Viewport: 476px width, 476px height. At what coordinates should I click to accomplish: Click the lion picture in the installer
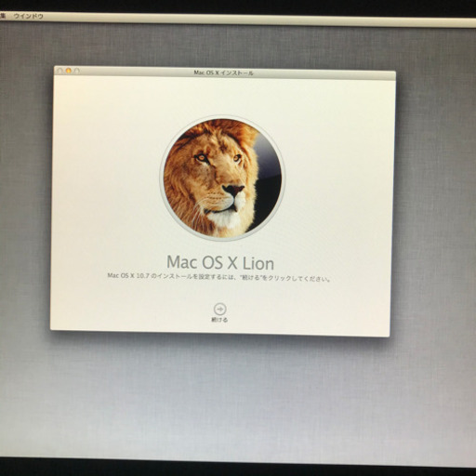(x=222, y=178)
